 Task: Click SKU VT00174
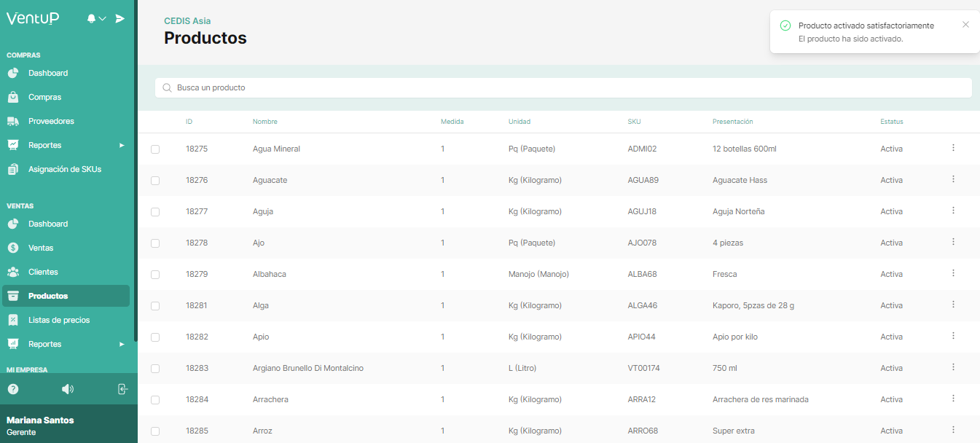(x=643, y=368)
